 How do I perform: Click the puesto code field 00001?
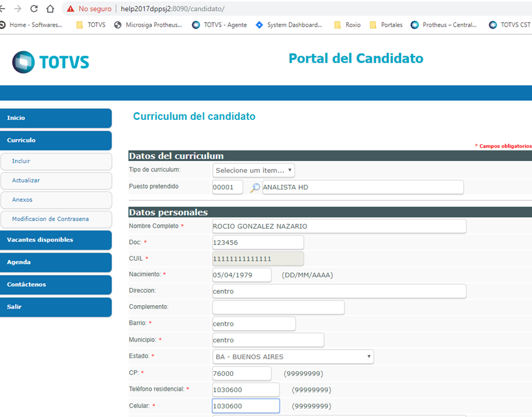228,188
